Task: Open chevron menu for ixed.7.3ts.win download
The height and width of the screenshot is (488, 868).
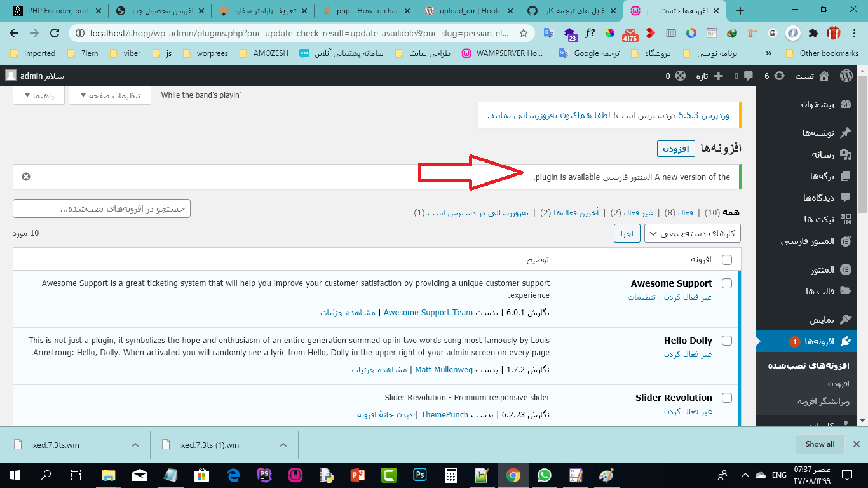Action: click(135, 445)
